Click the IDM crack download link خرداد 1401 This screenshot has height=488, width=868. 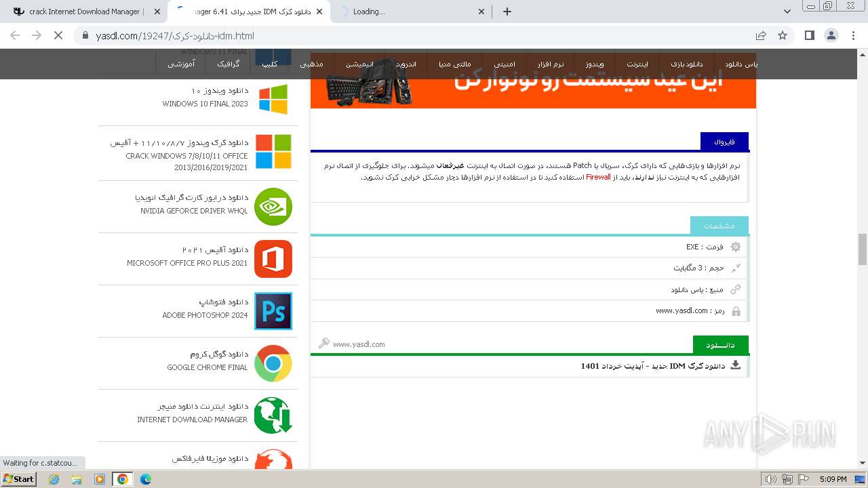click(653, 366)
